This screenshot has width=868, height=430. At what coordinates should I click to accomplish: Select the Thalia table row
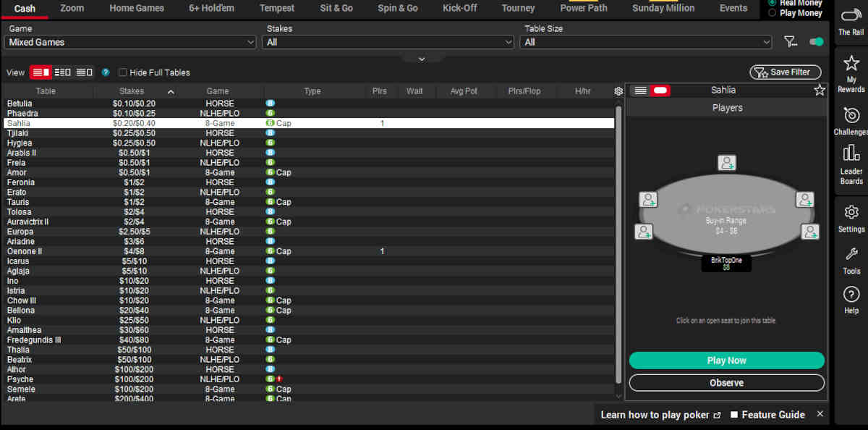[x=309, y=350]
